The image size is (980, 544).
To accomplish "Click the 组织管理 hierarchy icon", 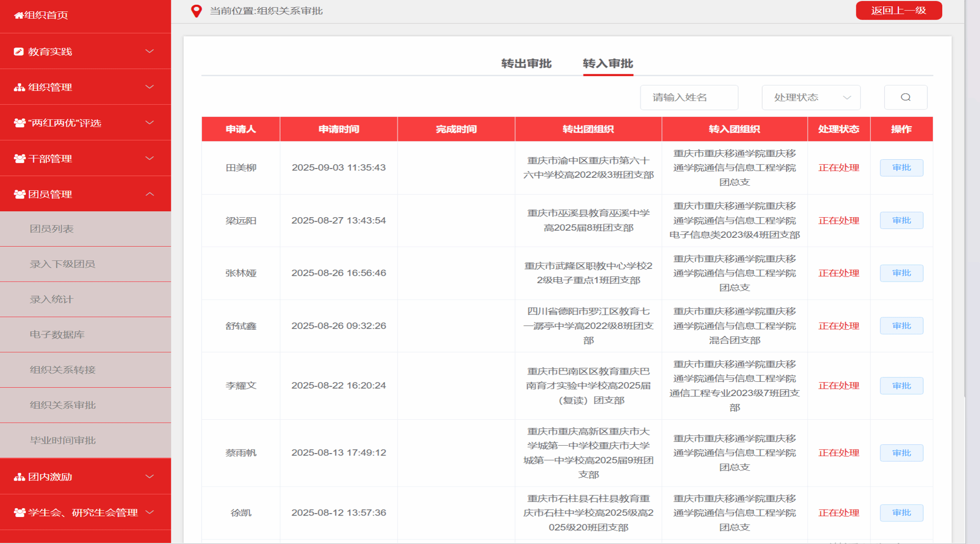I will pyautogui.click(x=19, y=87).
